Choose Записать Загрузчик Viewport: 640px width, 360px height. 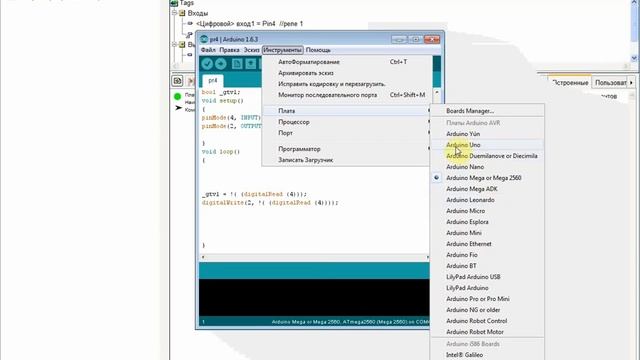(x=347, y=160)
